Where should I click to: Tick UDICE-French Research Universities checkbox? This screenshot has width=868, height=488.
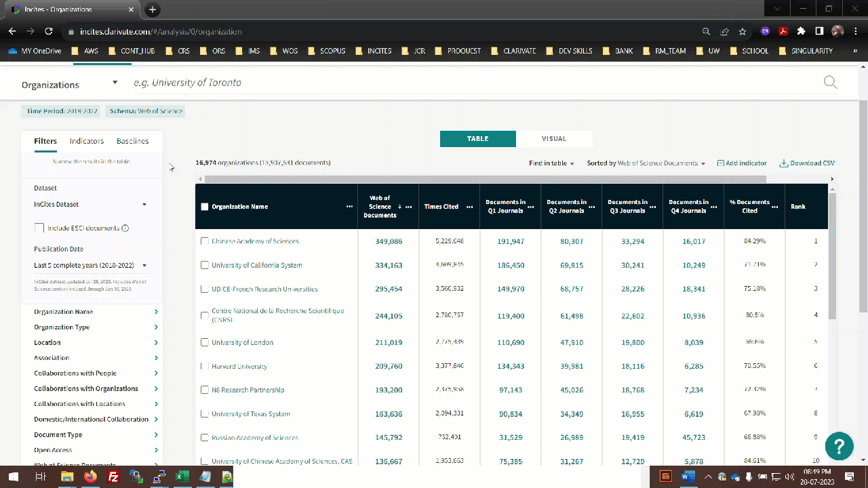tap(205, 289)
